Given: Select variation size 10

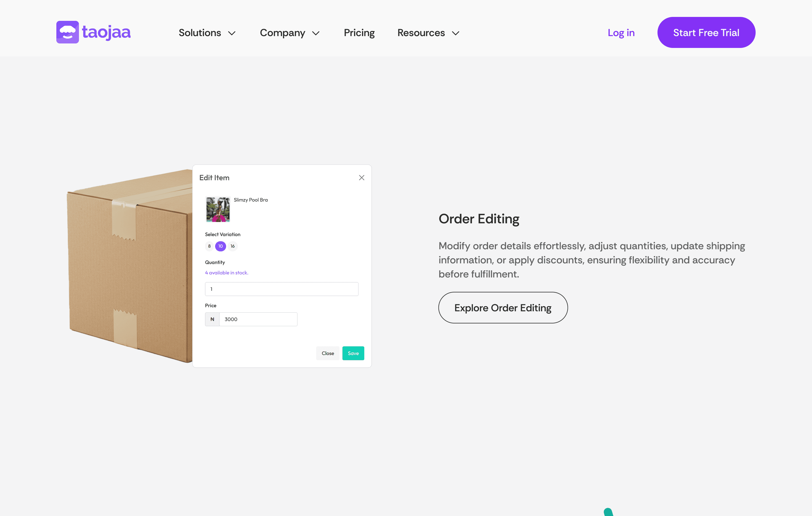Looking at the screenshot, I should [x=220, y=246].
